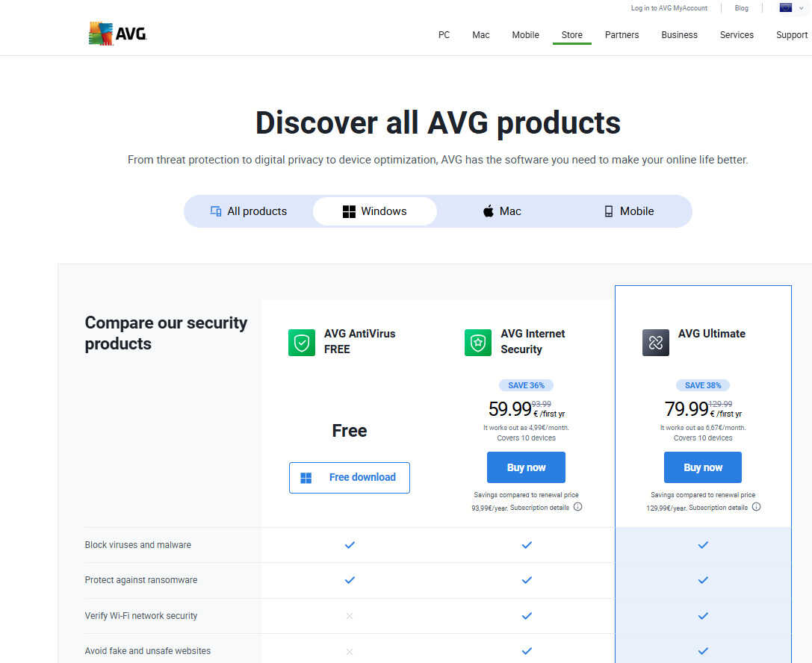
Task: Open Log in to AVG MyAccount link
Action: tap(669, 8)
